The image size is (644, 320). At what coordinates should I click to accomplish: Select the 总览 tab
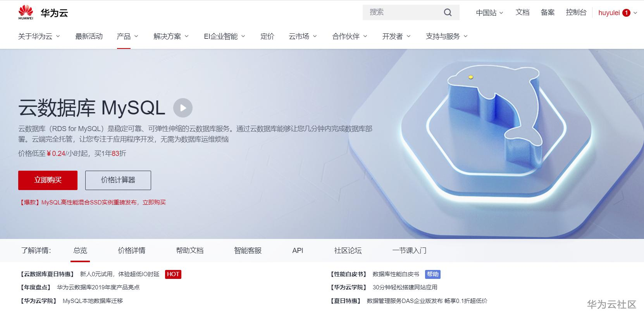(x=80, y=251)
